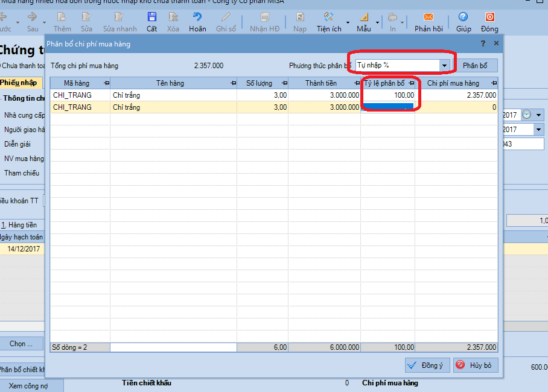This screenshot has height=392, width=548.
Task: Undo with the Hoãn icon
Action: coord(197,17)
